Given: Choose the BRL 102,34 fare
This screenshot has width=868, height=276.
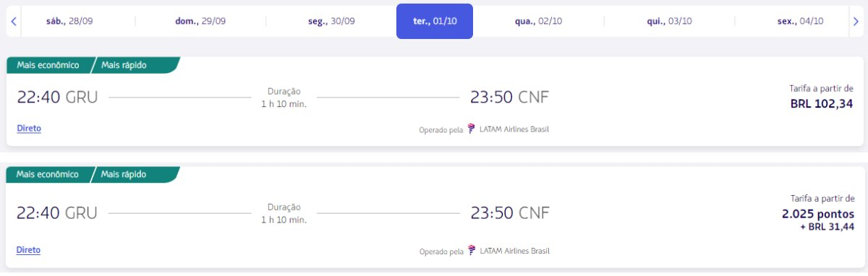Looking at the screenshot, I should 822,104.
